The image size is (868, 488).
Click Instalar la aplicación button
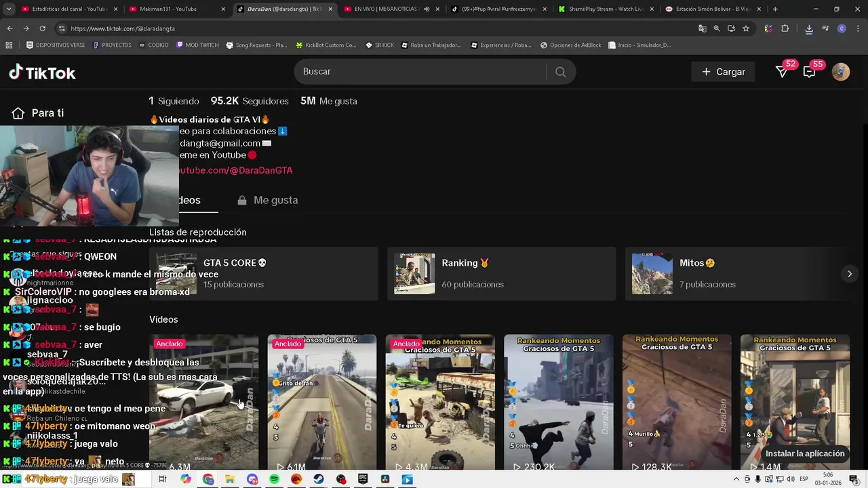click(x=805, y=453)
